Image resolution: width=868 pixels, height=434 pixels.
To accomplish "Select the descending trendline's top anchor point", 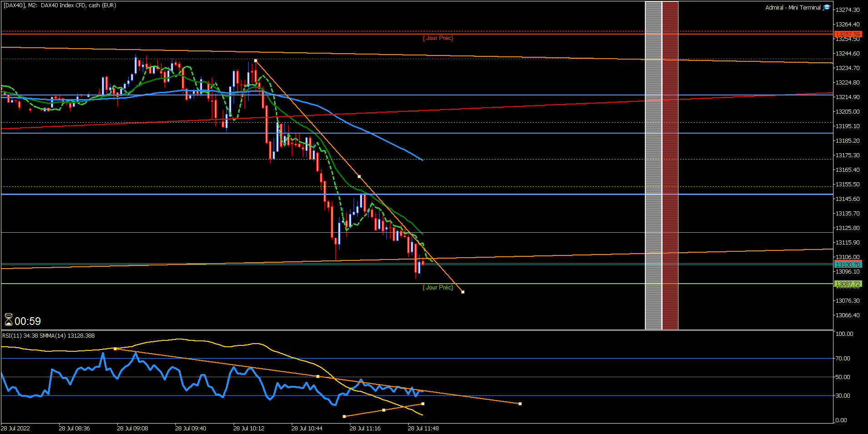I will 255,60.
